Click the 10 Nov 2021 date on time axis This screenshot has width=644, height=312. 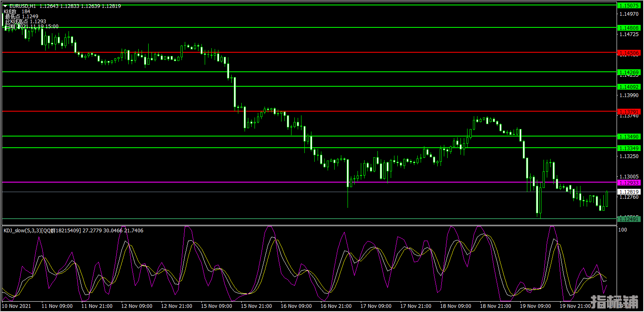tap(16, 306)
